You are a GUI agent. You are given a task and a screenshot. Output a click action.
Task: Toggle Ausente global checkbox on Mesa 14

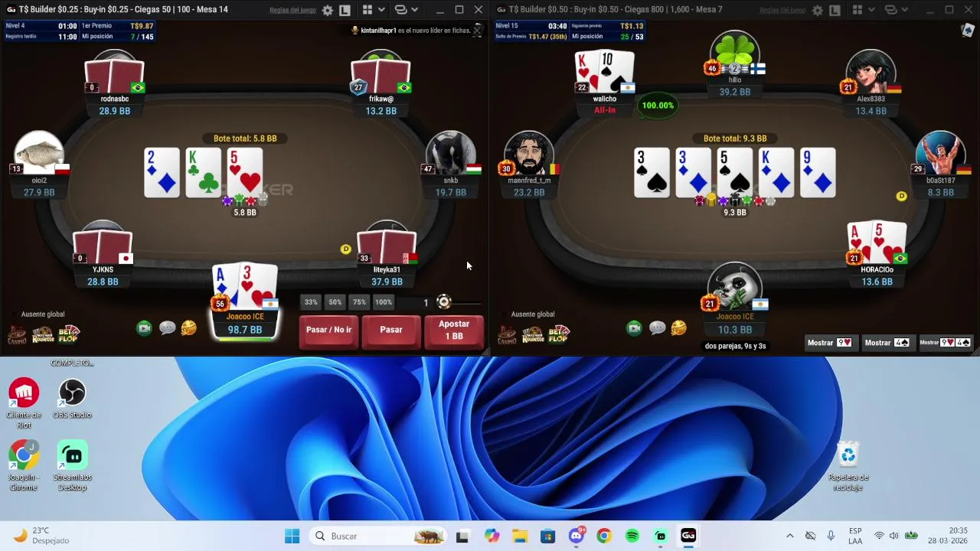(x=15, y=315)
